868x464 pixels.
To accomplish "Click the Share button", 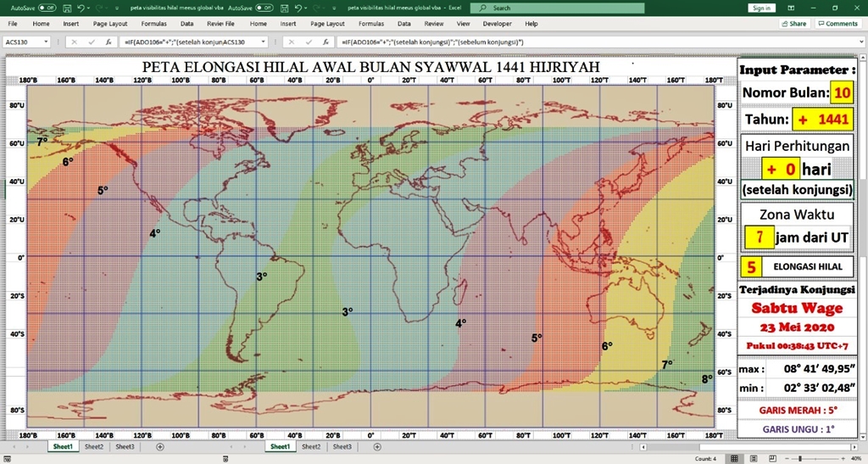I will coord(793,24).
